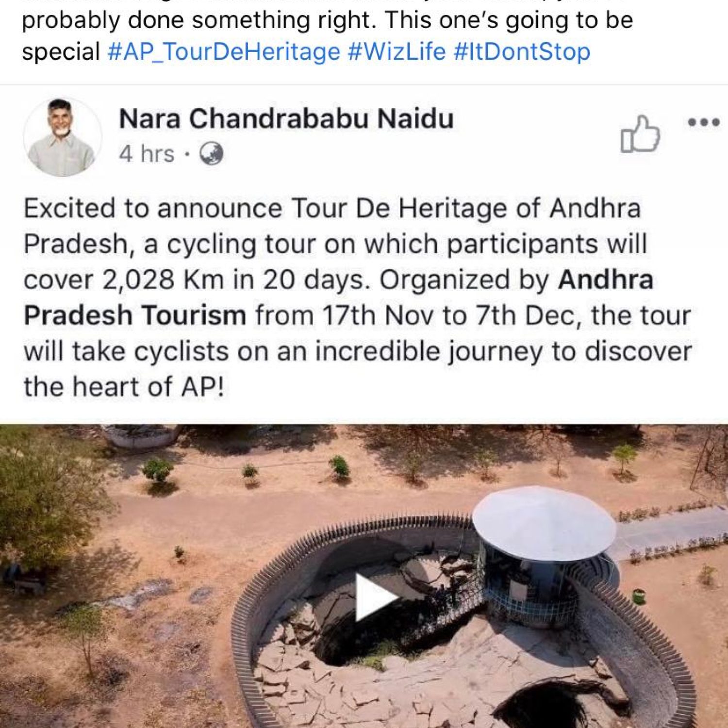Viewport: 728px width, 728px height.
Task: Like the Nara Chandrababu Naidu post
Action: [640, 135]
